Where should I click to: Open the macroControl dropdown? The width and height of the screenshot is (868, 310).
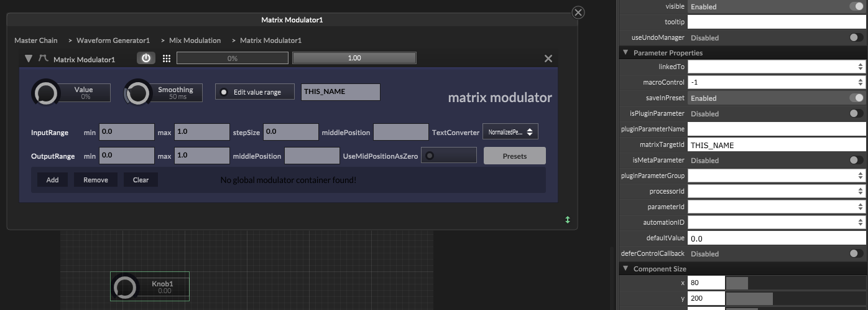coord(777,82)
